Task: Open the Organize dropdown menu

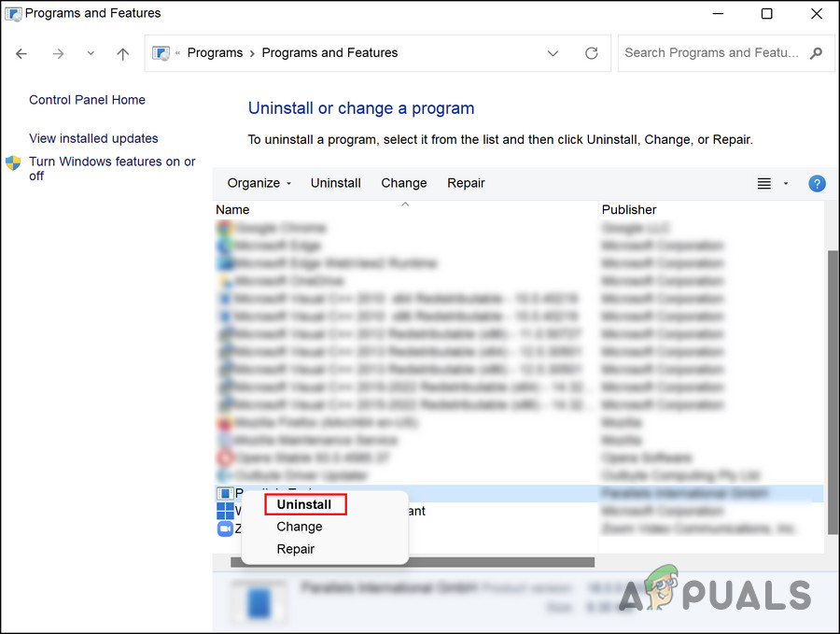Action: click(259, 183)
